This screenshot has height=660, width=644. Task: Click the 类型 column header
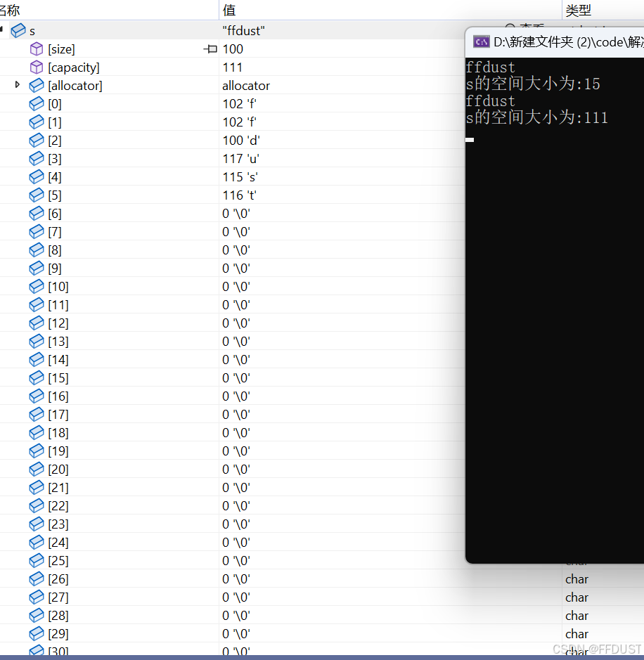pyautogui.click(x=579, y=10)
